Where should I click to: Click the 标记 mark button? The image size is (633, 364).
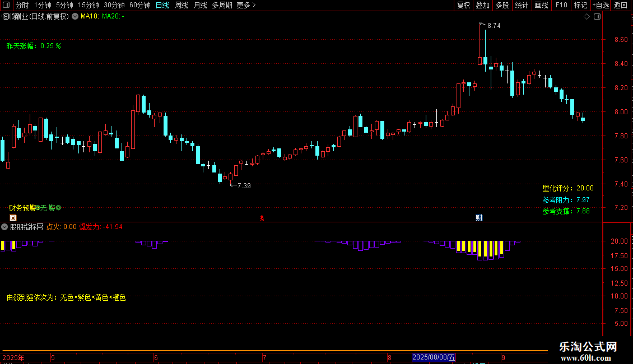pos(580,5)
